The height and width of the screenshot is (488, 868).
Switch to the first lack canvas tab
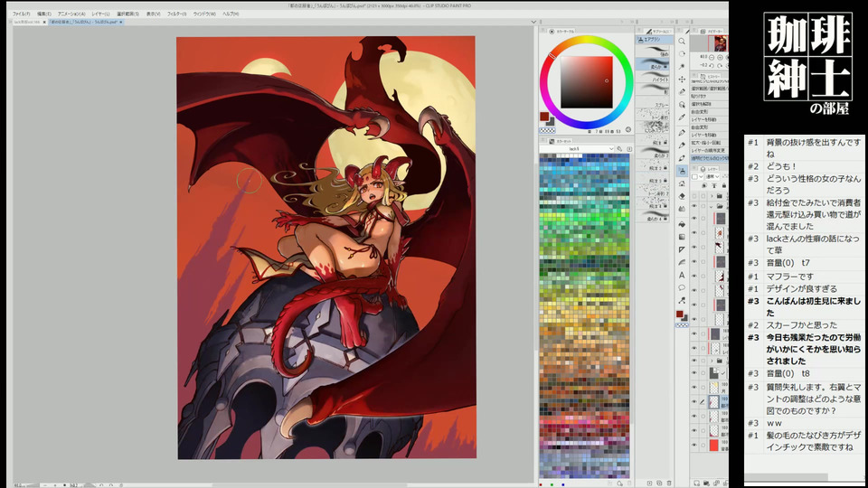pyautogui.click(x=26, y=22)
